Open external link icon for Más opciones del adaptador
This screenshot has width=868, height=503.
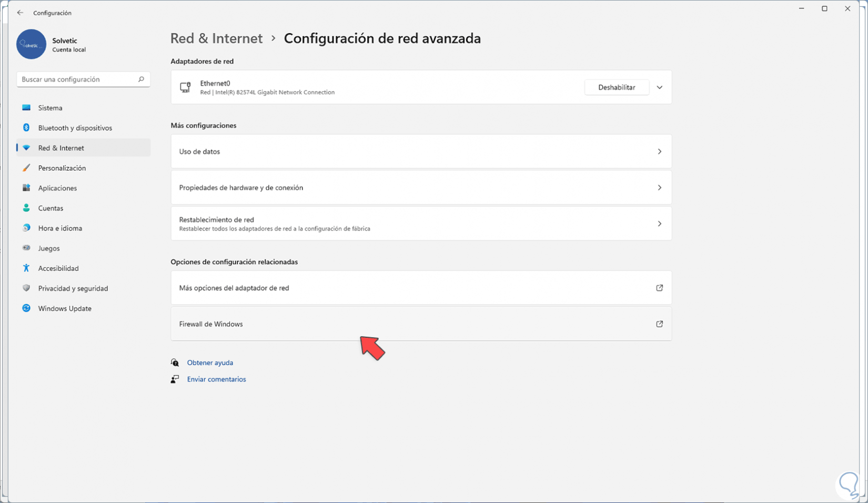tap(659, 288)
